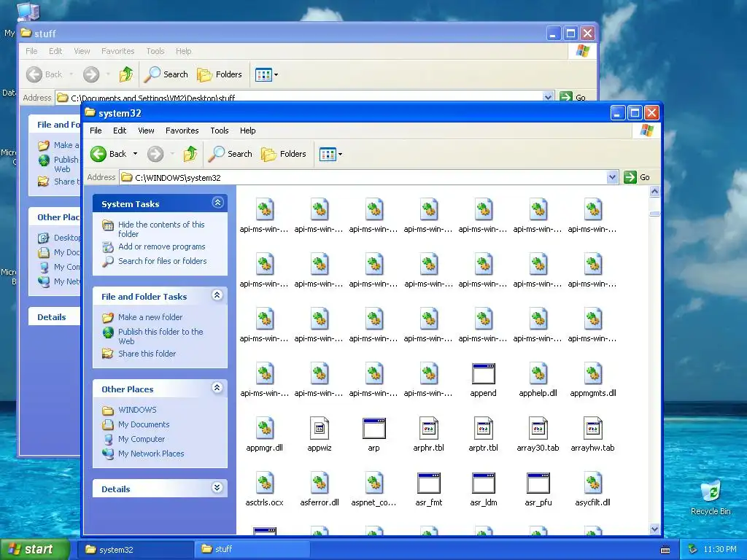Image resolution: width=747 pixels, height=560 pixels.
Task: Open Back history dropdown arrow in system32
Action: click(135, 154)
